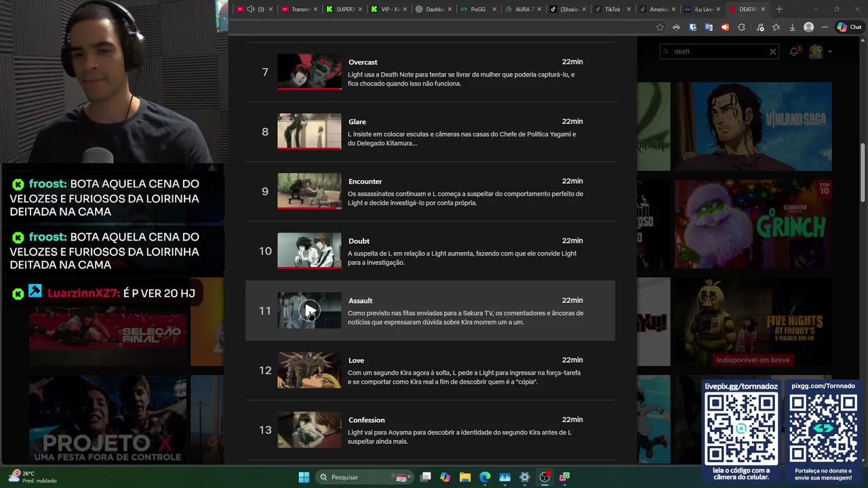Focus the search box containing 'deaft'
This screenshot has width=868, height=488.
tap(719, 52)
